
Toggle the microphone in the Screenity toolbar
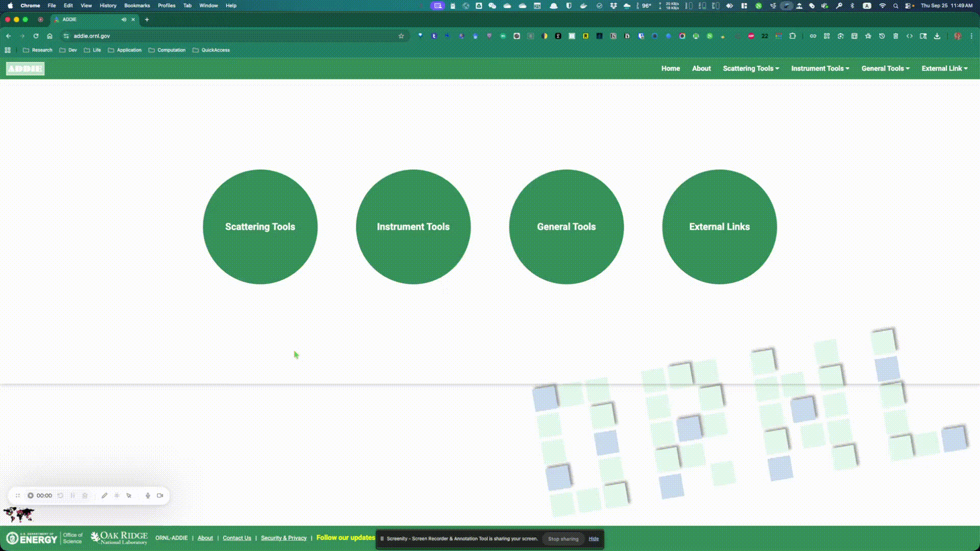coord(148,495)
